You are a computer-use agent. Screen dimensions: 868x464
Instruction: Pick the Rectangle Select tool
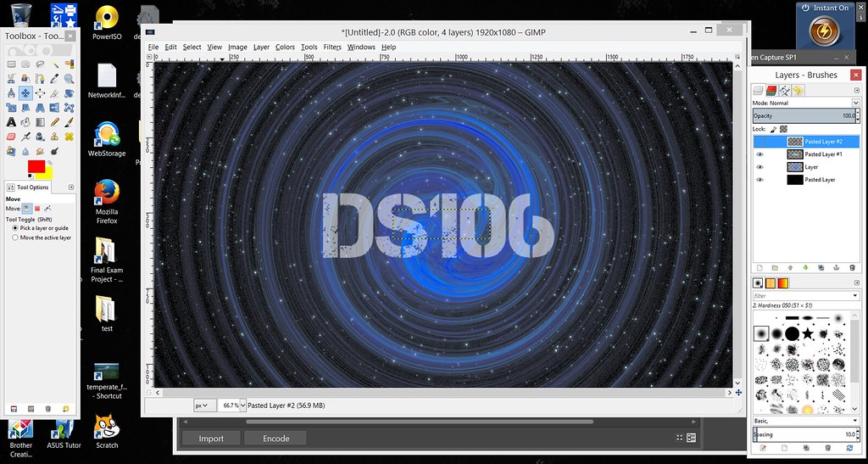click(11, 64)
